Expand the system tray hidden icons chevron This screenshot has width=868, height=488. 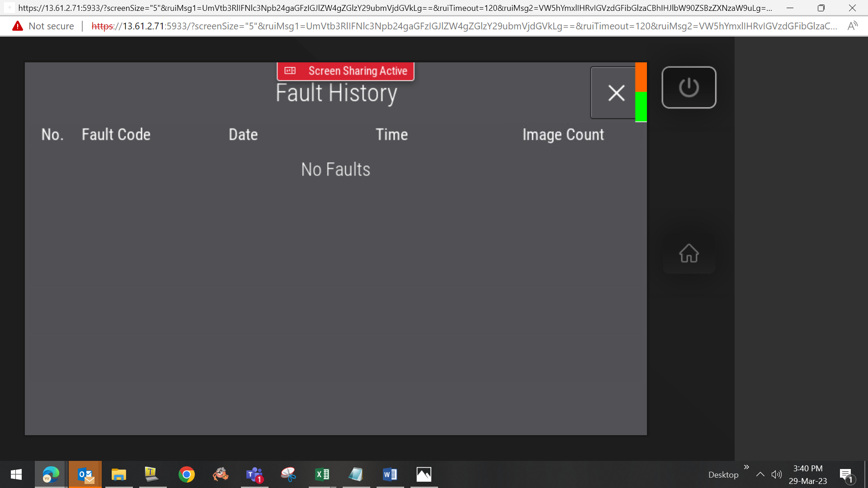760,474
